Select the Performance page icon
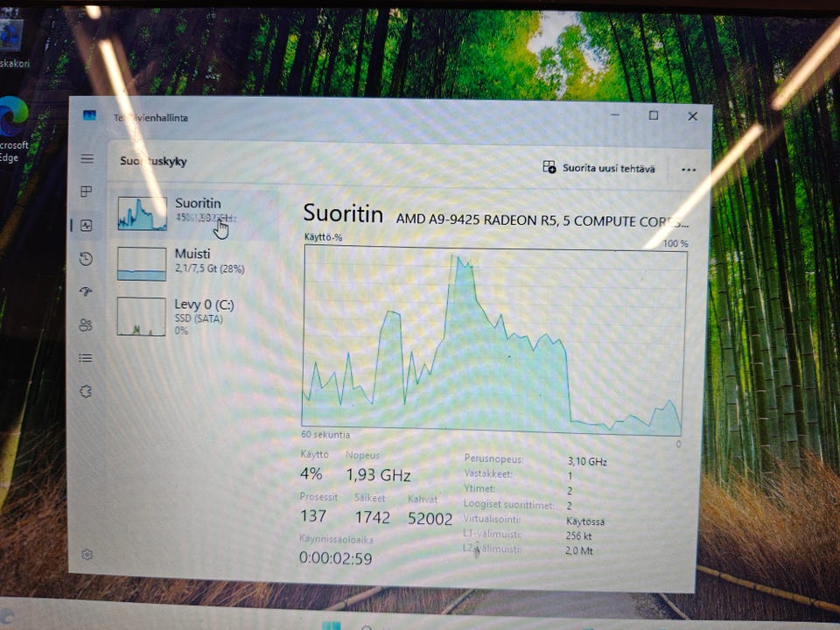Screen dimensions: 840x630 87,226
